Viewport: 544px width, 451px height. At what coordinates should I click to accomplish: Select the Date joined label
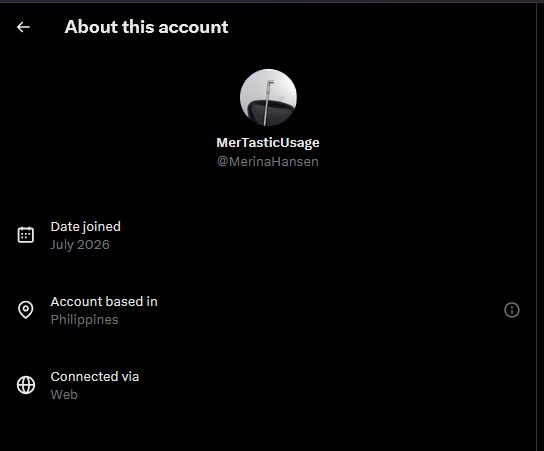pos(86,227)
